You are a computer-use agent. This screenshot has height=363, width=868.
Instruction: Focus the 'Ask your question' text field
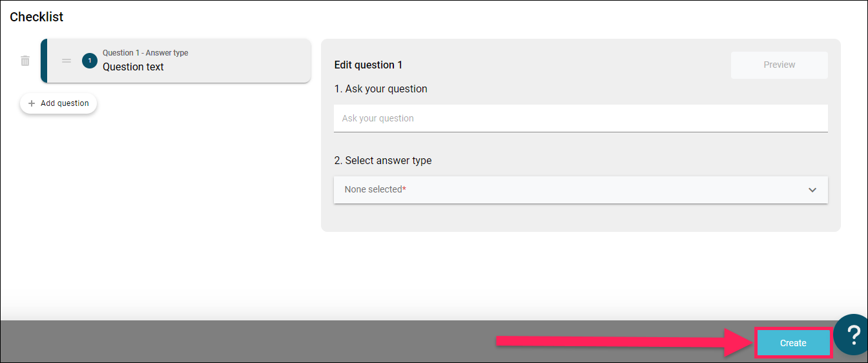coord(581,118)
